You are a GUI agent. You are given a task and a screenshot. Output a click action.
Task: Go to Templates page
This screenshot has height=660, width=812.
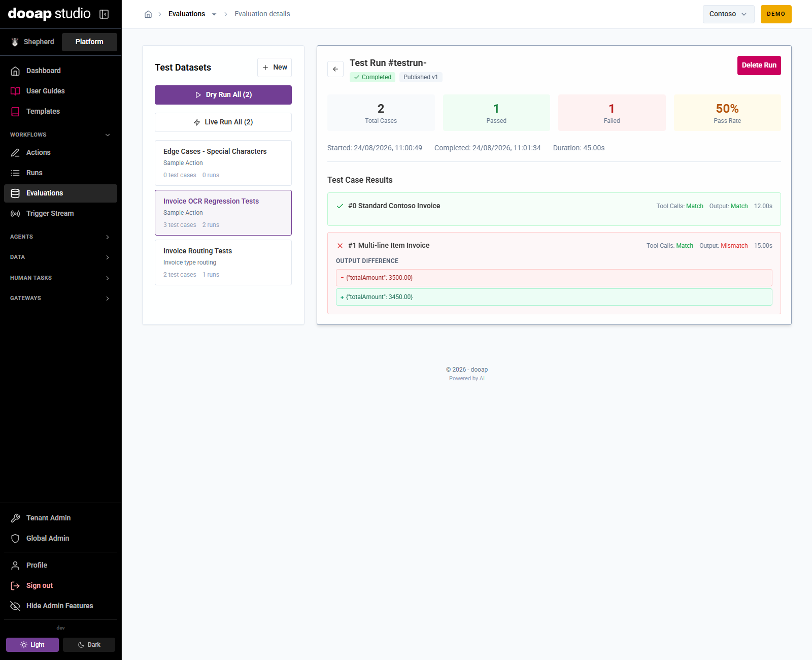pyautogui.click(x=60, y=111)
